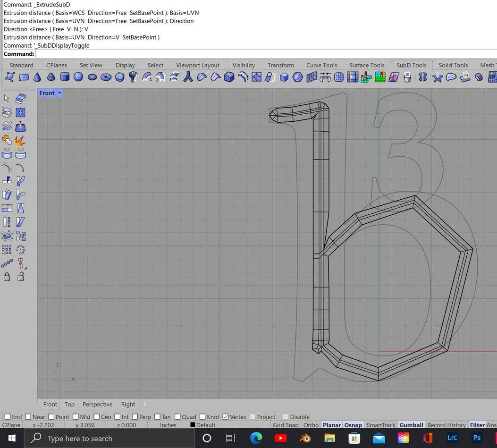The width and height of the screenshot is (497, 448).
Task: Click the Grid Snap status button
Action: click(x=286, y=425)
